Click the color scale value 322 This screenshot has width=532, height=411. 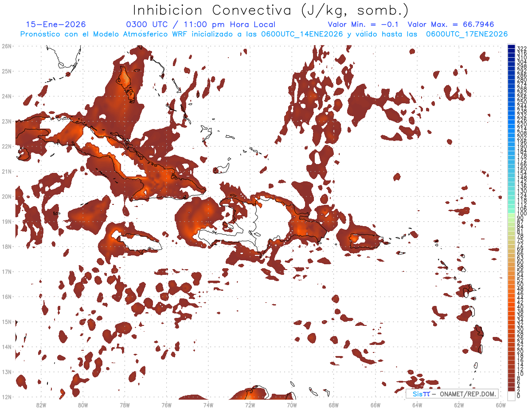tap(521, 48)
